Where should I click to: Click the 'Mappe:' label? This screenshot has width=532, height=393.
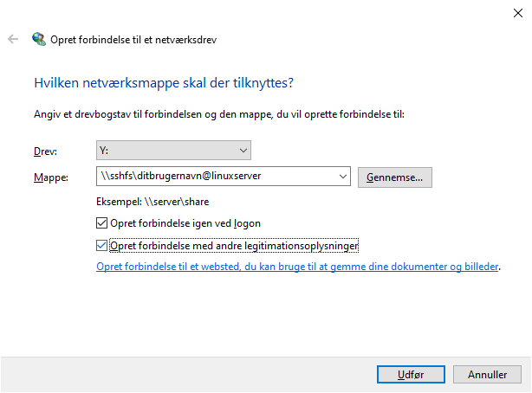point(49,177)
